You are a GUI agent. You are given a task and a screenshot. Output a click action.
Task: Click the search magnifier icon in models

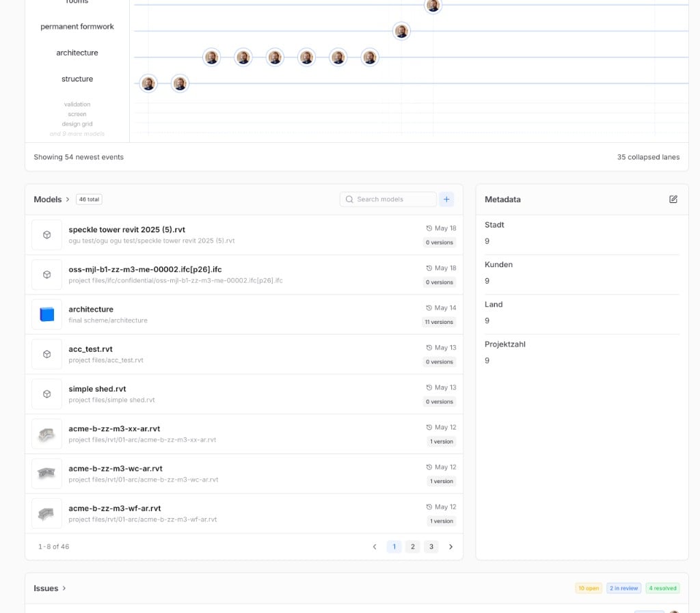(349, 200)
